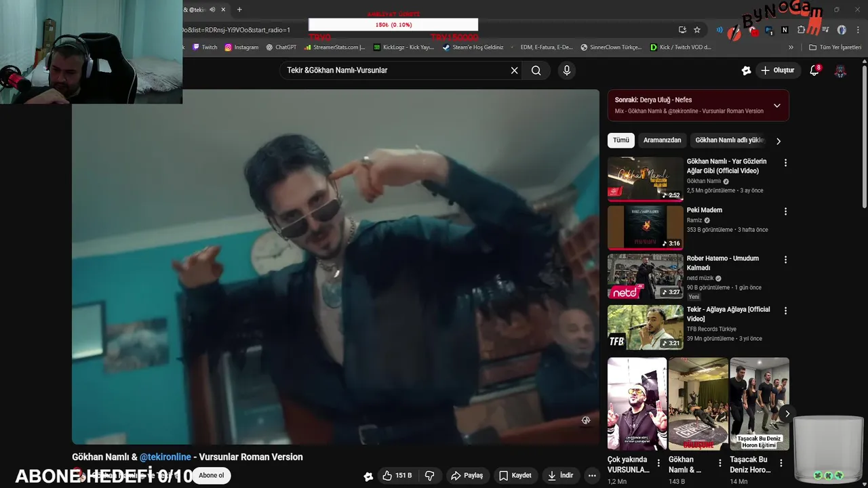Click the video player corner watermark icon
868x488 pixels.
click(586, 420)
